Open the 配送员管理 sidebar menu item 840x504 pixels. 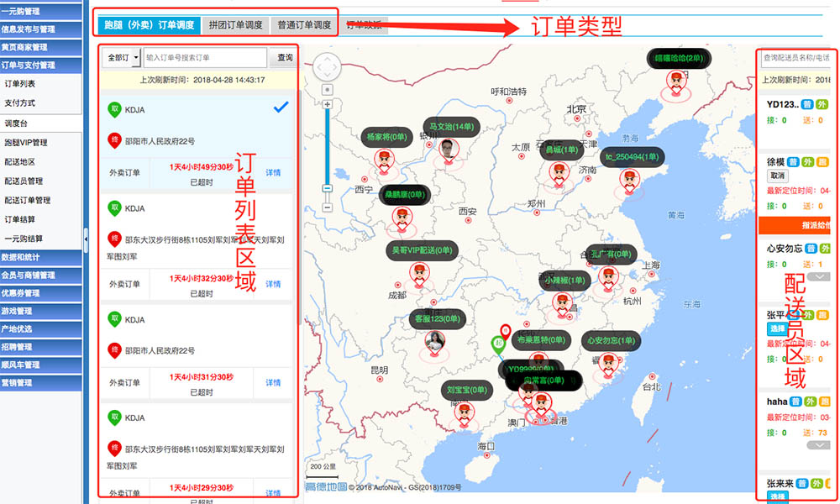[x=24, y=181]
